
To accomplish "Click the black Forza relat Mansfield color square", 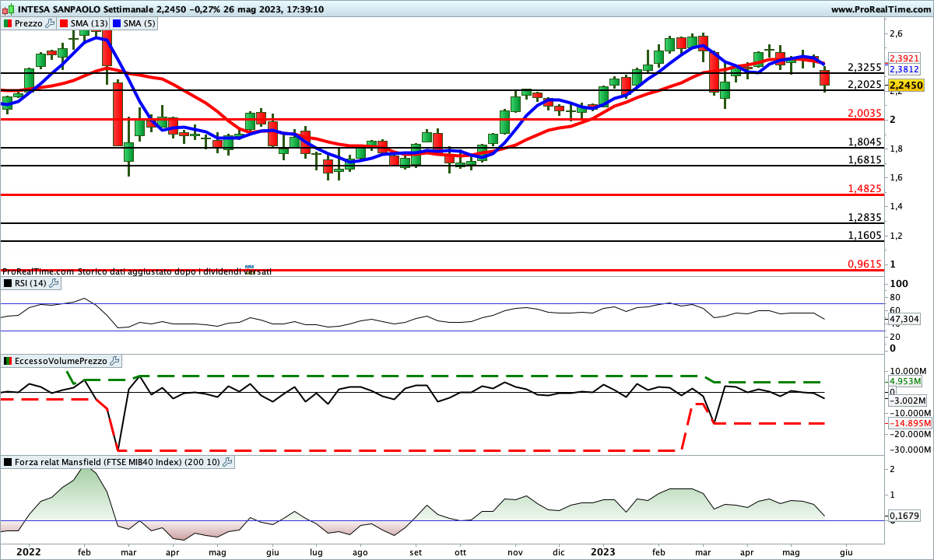I will (7, 462).
